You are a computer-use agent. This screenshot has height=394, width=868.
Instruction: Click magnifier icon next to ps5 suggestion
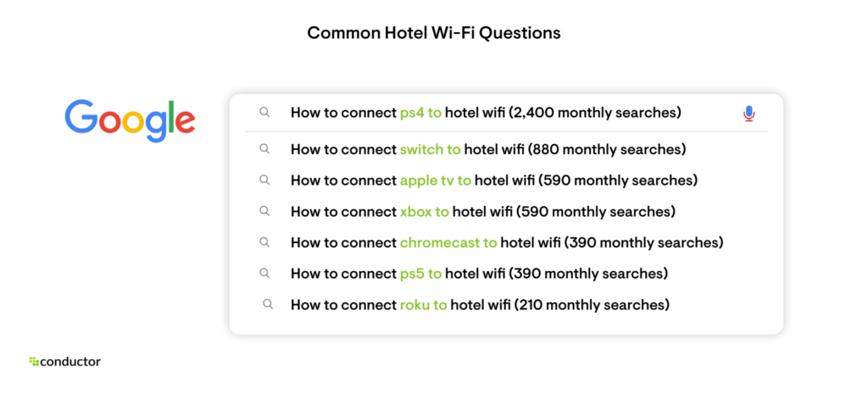click(x=264, y=273)
